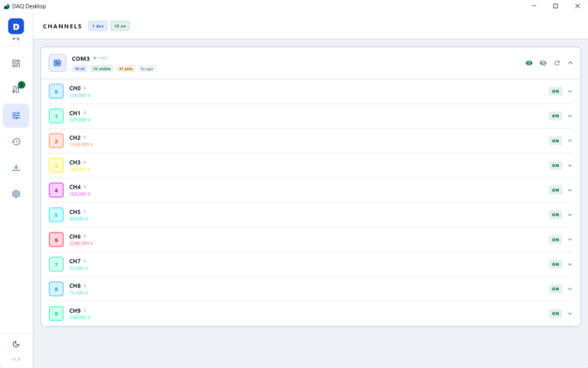Expand CH8 row chevron
588x368 pixels.
[570, 289]
